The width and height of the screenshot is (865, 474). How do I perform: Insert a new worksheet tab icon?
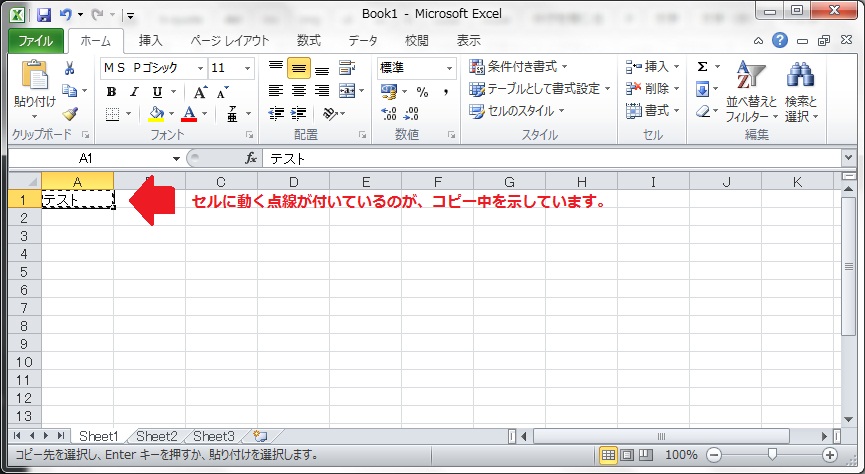(x=260, y=436)
